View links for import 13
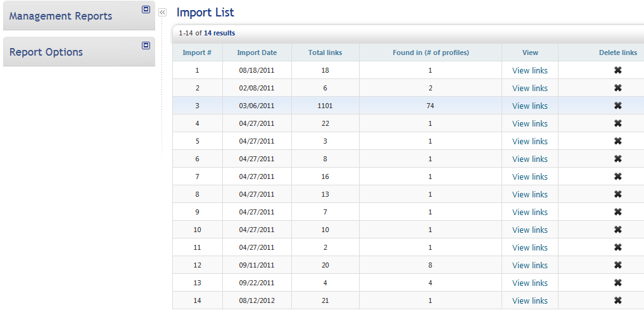Image resolution: width=644 pixels, height=315 pixels. pyautogui.click(x=529, y=283)
